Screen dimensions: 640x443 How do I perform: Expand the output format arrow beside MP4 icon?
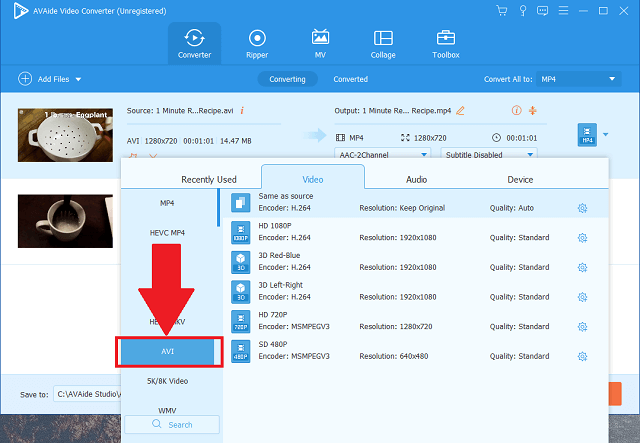click(606, 134)
